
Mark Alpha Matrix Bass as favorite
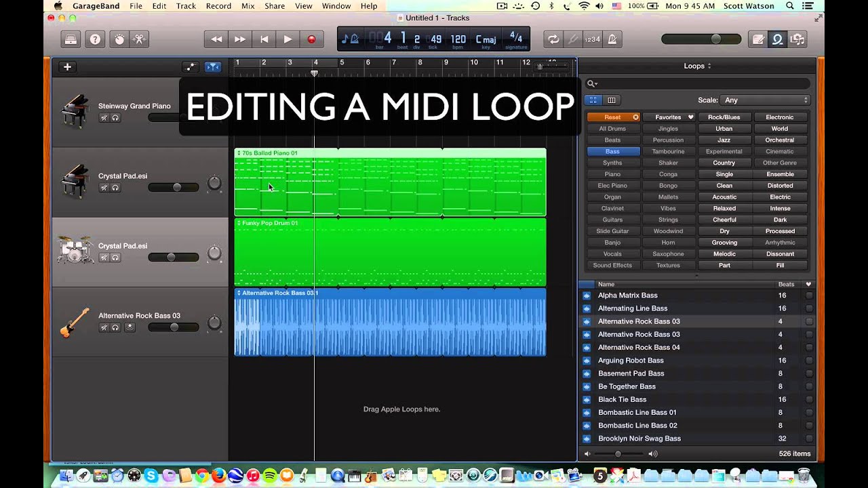coord(808,296)
